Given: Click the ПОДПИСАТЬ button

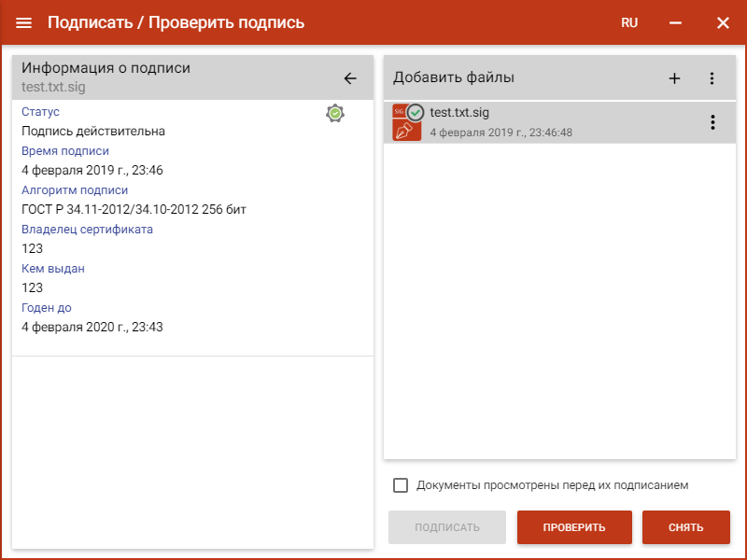Looking at the screenshot, I should pos(447,527).
